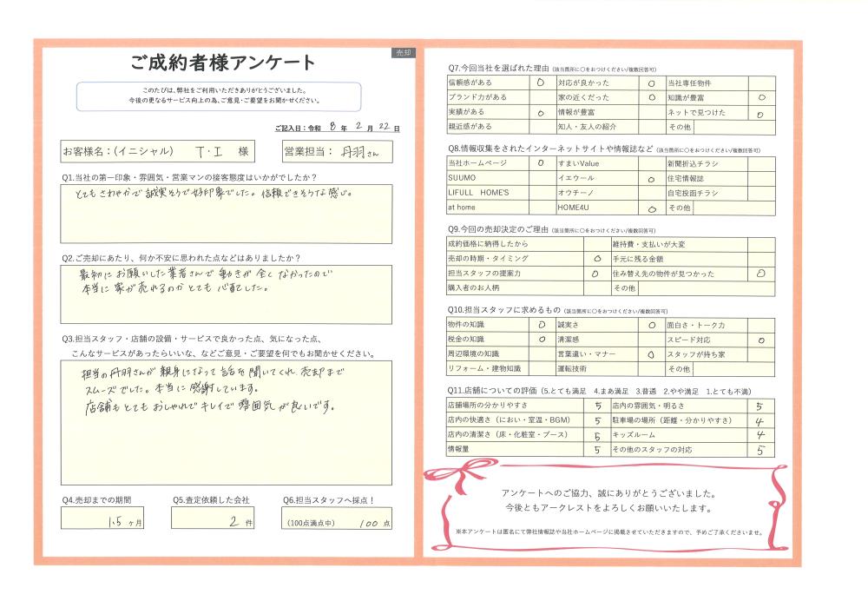868x614 pixels.
Task: Select the HOME4U checkbox cell
Action: [x=650, y=208]
